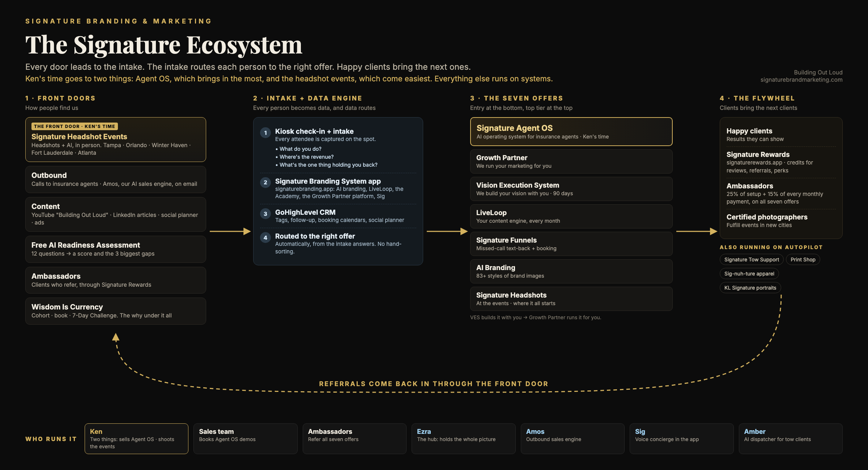The height and width of the screenshot is (470, 868).
Task: Open the Signature Agent OS offer
Action: coord(571,132)
